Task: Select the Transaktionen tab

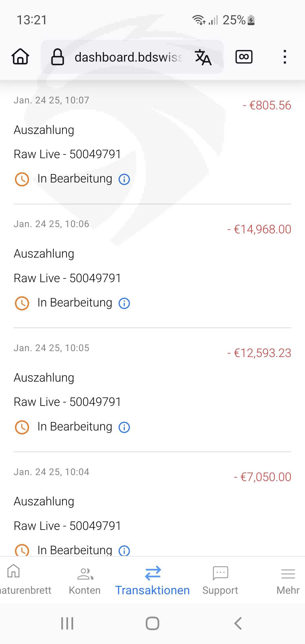Action: [152, 580]
